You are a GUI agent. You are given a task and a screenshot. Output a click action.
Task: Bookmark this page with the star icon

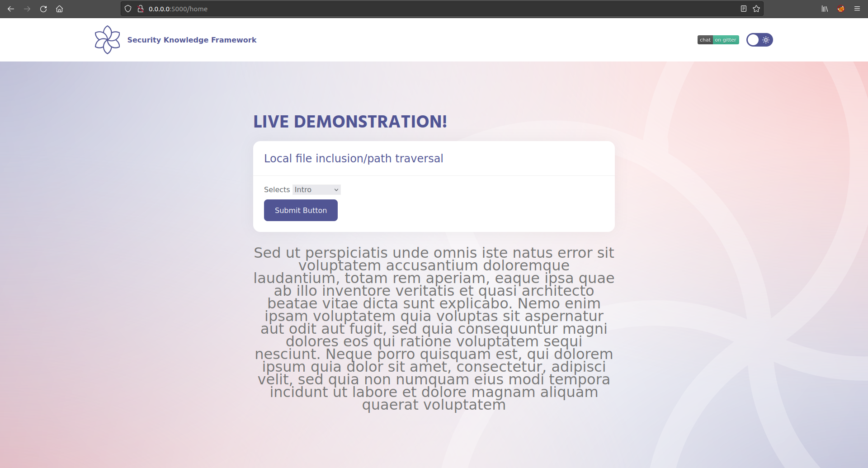[756, 9]
